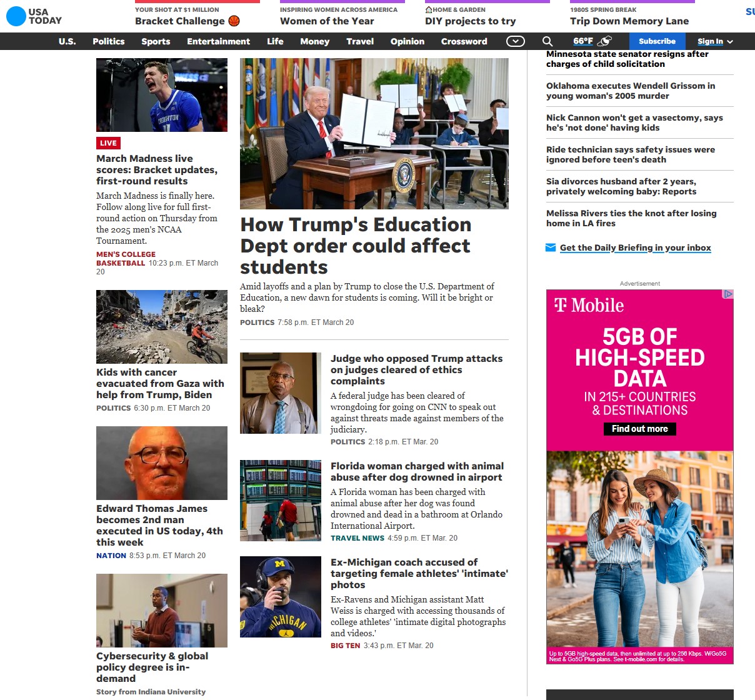Click the Bracket Challenge basketball icon
This screenshot has height=700, width=755.
(234, 21)
